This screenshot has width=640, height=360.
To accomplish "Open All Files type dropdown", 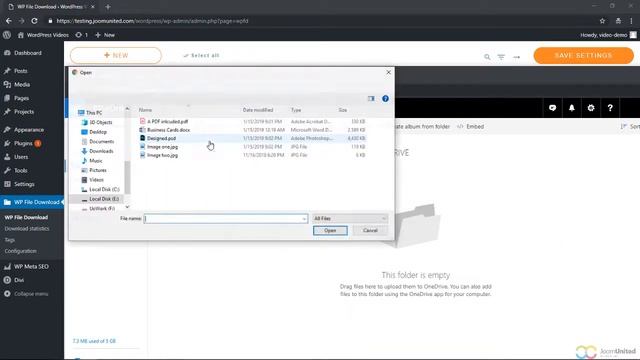I will click(x=350, y=218).
